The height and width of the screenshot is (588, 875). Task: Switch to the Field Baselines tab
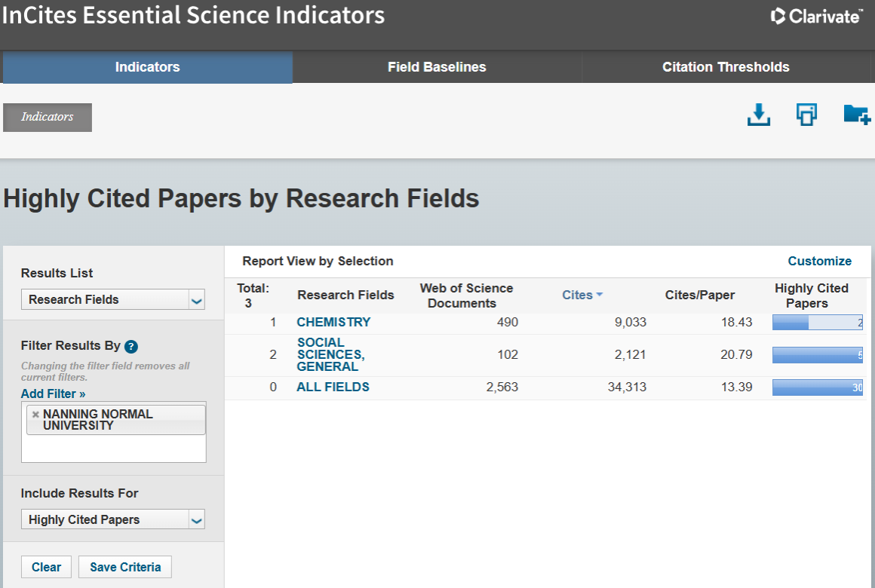tap(437, 67)
